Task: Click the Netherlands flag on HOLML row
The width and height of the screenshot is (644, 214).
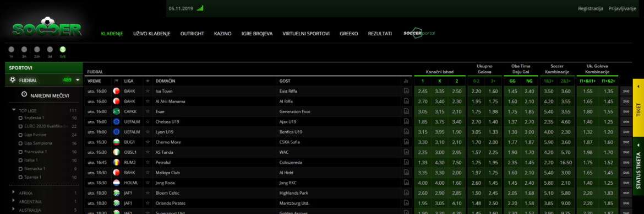Action: tap(116, 183)
